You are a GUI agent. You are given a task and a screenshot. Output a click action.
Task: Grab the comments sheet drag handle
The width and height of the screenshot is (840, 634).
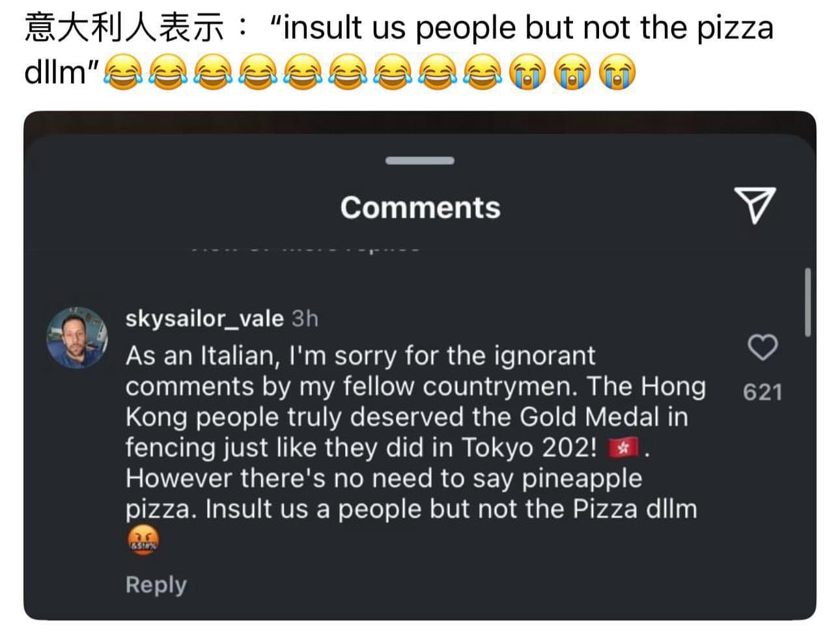419,160
